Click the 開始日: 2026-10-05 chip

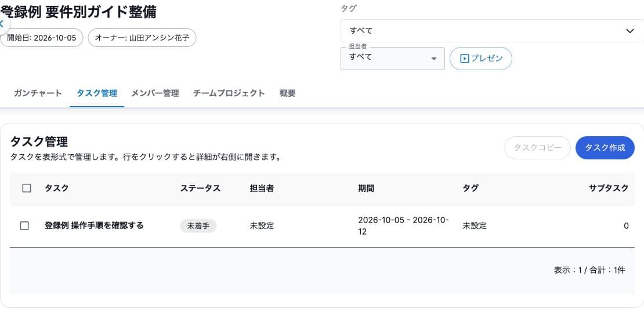41,38
